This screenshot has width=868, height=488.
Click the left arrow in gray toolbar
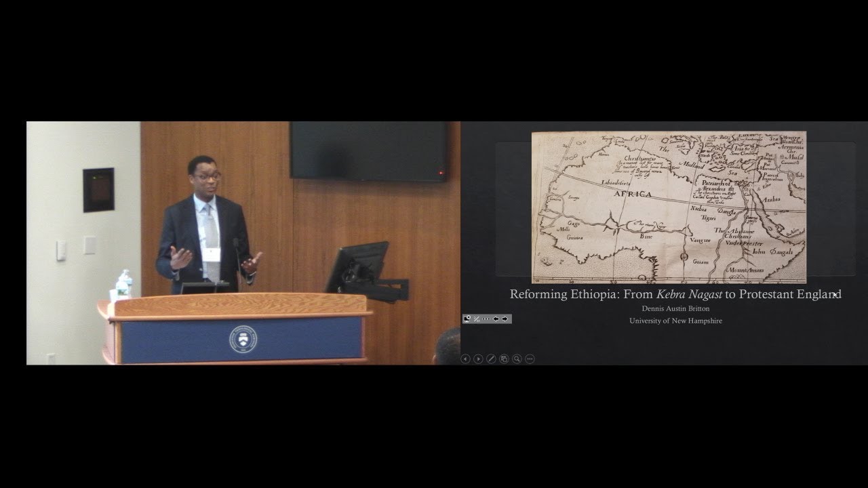[x=496, y=319]
